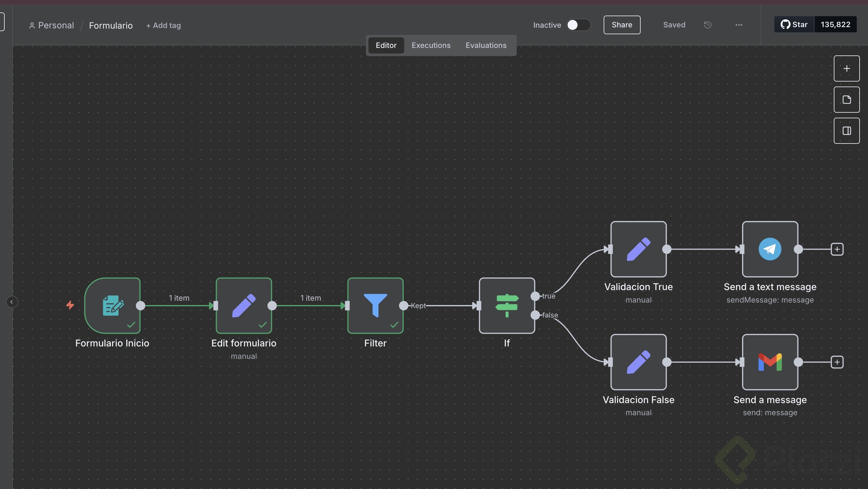
Task: Add a sticky note from canvas toolbar
Action: pyautogui.click(x=847, y=100)
